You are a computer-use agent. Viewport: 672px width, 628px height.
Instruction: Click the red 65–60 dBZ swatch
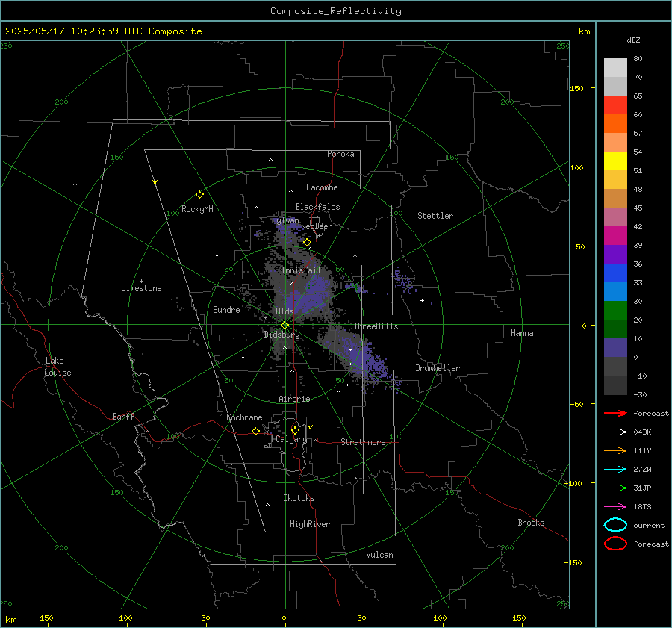pyautogui.click(x=615, y=105)
